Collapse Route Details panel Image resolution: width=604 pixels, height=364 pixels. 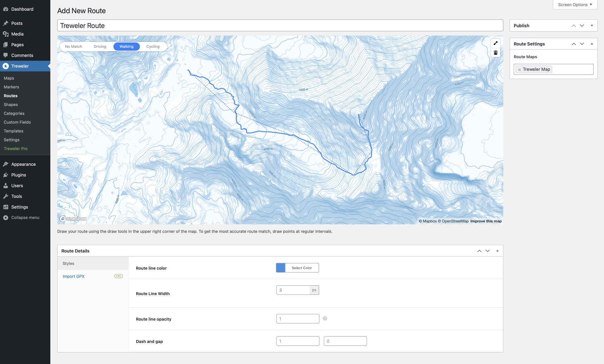click(x=497, y=251)
